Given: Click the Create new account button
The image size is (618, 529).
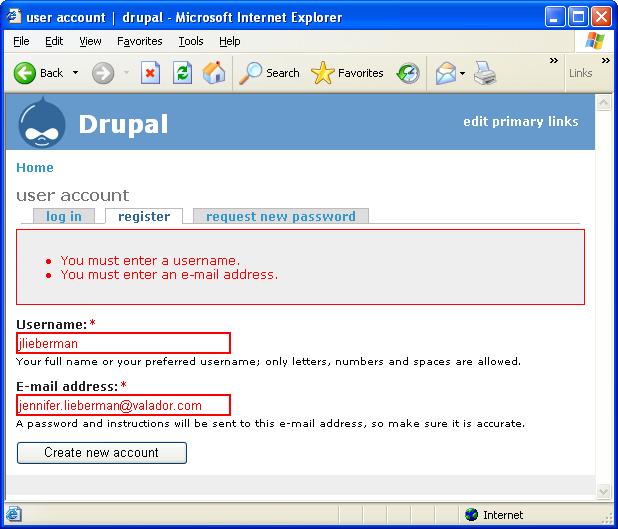Looking at the screenshot, I should pyautogui.click(x=102, y=453).
